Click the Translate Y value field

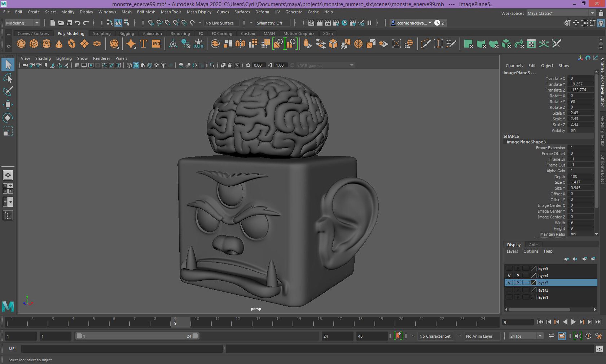pos(580,84)
